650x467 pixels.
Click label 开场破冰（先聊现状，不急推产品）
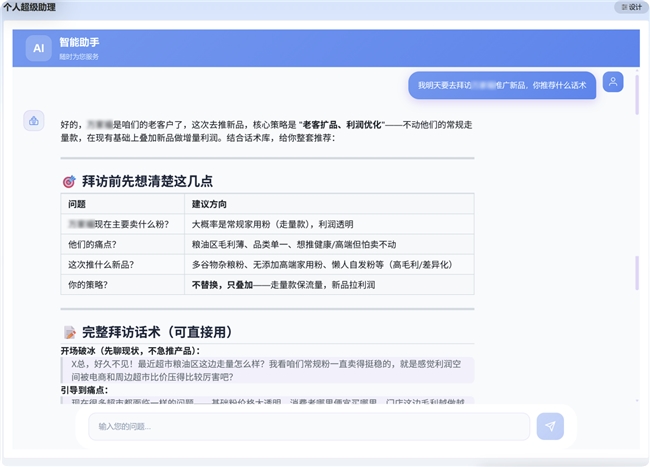pyautogui.click(x=130, y=351)
